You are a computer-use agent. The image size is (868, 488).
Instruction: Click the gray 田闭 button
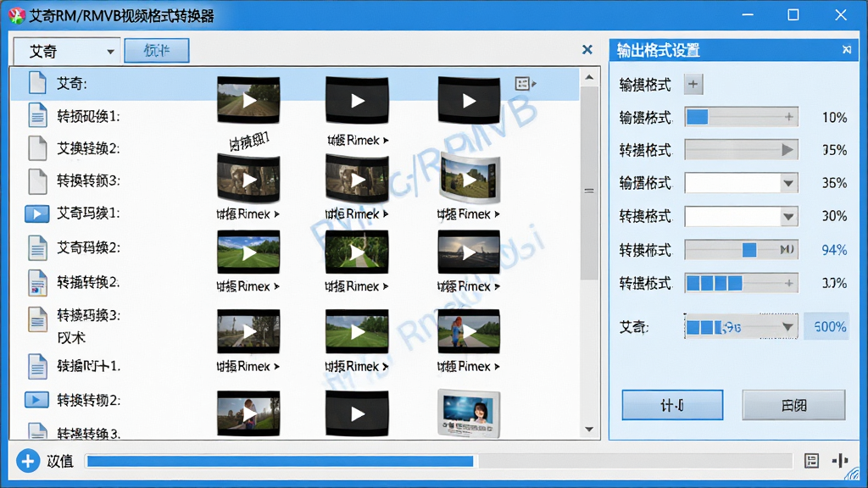tap(793, 405)
